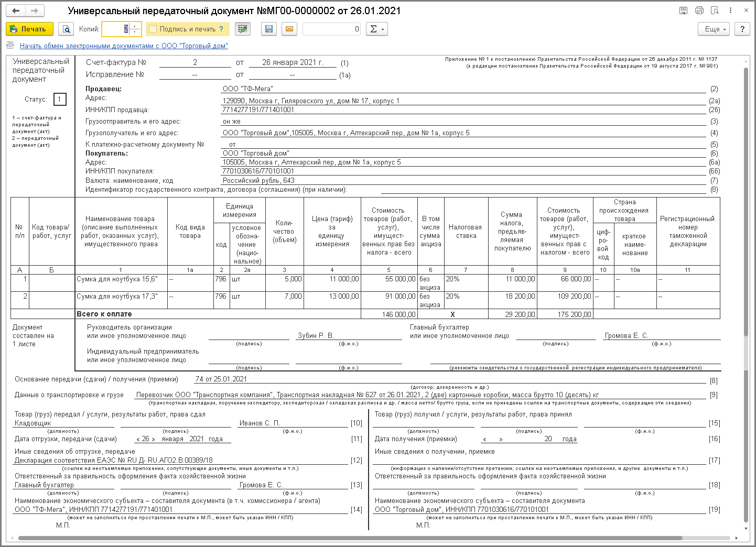This screenshot has height=547, width=756.
Task: Send the document by email with the envelope icon
Action: coord(289,29)
